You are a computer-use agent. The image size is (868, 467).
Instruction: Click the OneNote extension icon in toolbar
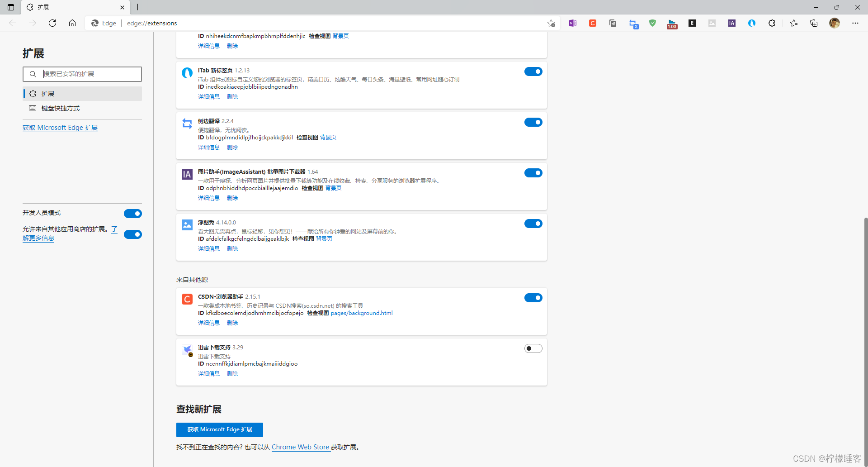[x=573, y=23]
